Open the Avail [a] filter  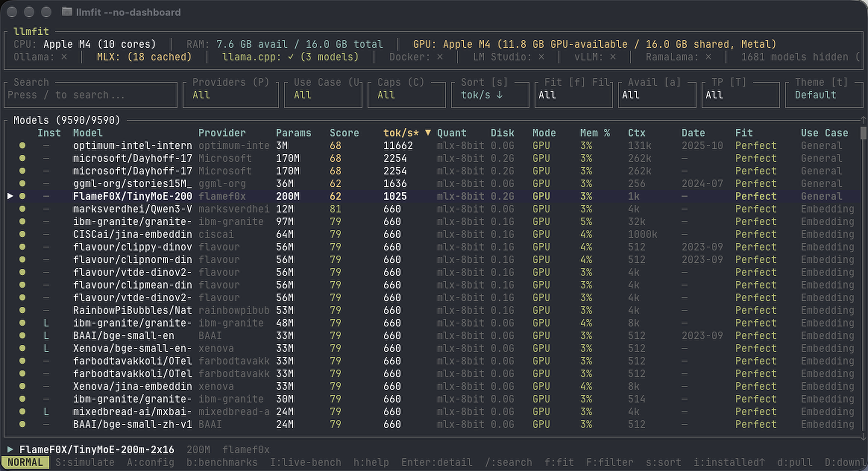pos(657,95)
